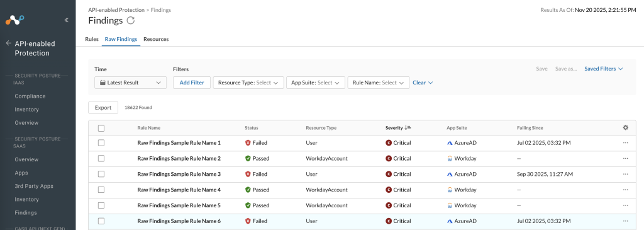644x230 pixels.
Task: Open more actions for Rule Name 1
Action: point(626,143)
